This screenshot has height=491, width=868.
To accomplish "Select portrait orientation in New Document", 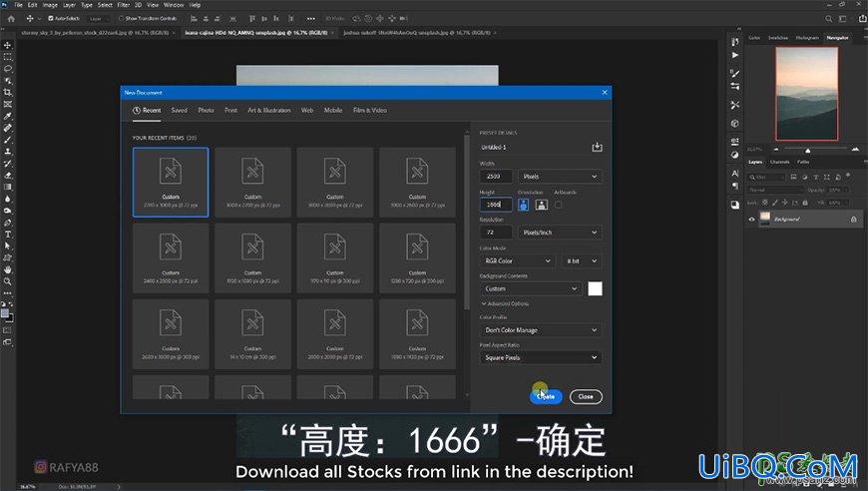I will [x=523, y=205].
